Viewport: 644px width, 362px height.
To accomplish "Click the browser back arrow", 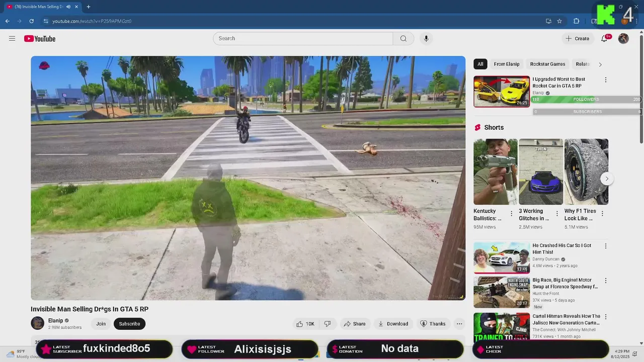I will coord(7,21).
